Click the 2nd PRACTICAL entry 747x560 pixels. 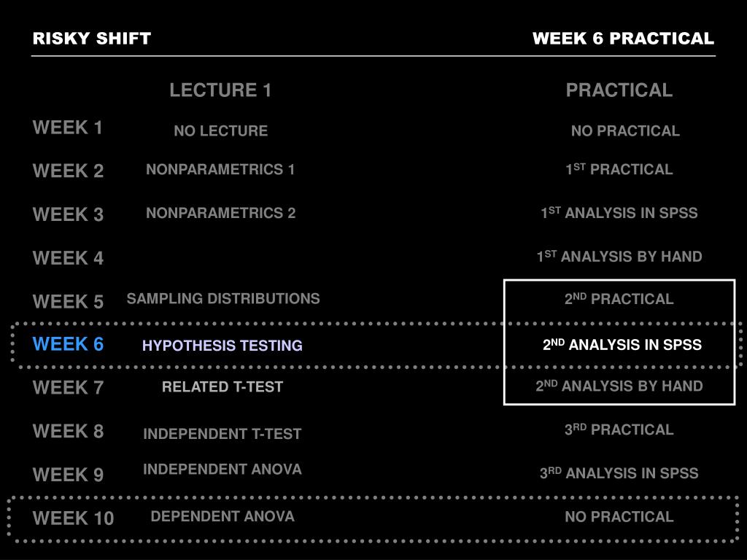click(x=619, y=299)
